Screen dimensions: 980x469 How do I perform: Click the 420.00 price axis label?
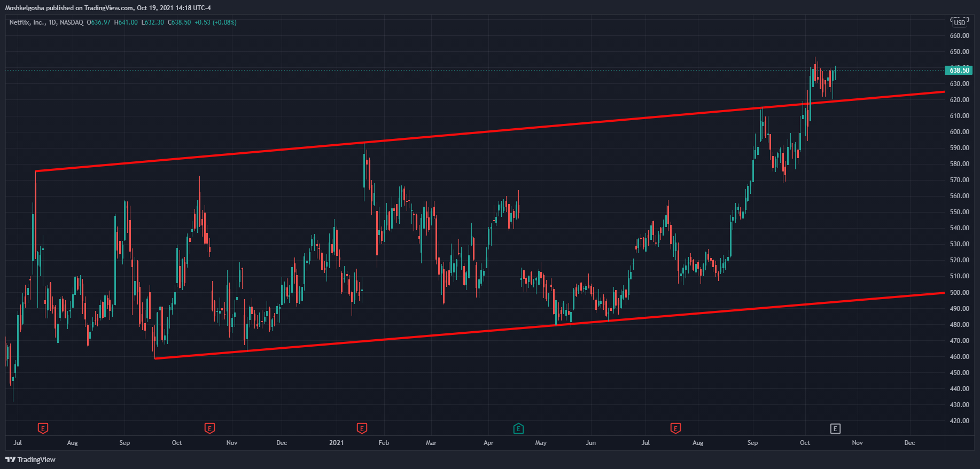tap(960, 421)
